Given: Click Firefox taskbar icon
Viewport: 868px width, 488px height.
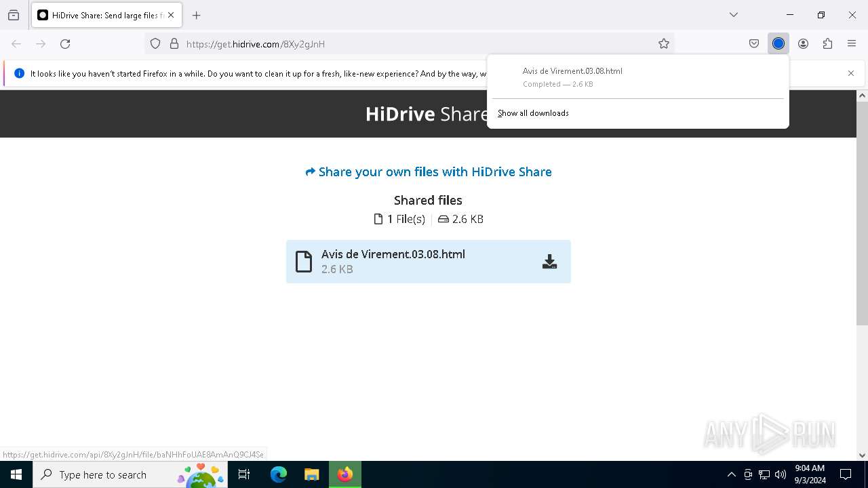Looking at the screenshot, I should pyautogui.click(x=345, y=474).
